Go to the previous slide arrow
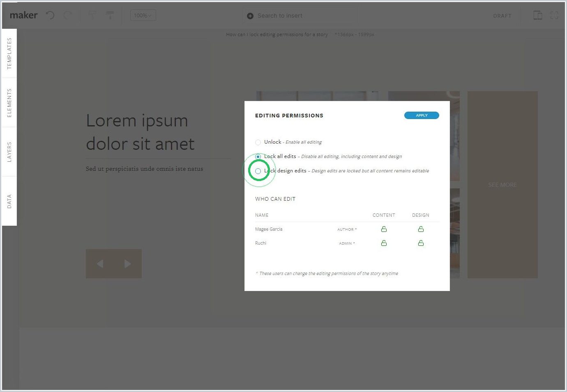 pos(100,264)
